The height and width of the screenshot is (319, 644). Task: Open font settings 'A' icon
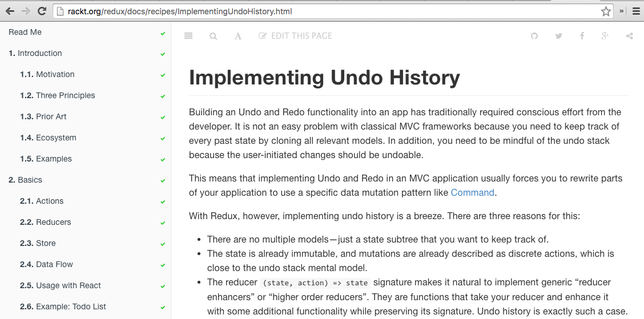(238, 36)
